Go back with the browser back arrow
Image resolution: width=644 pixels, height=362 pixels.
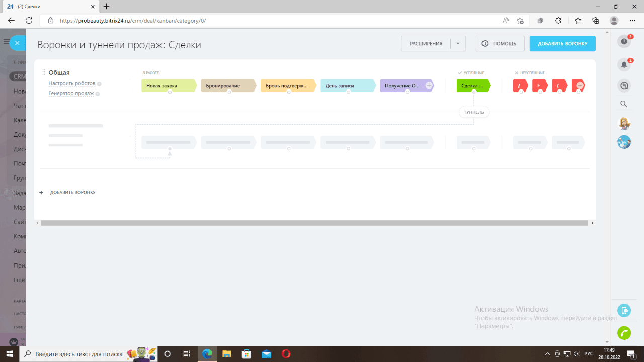(11, 21)
